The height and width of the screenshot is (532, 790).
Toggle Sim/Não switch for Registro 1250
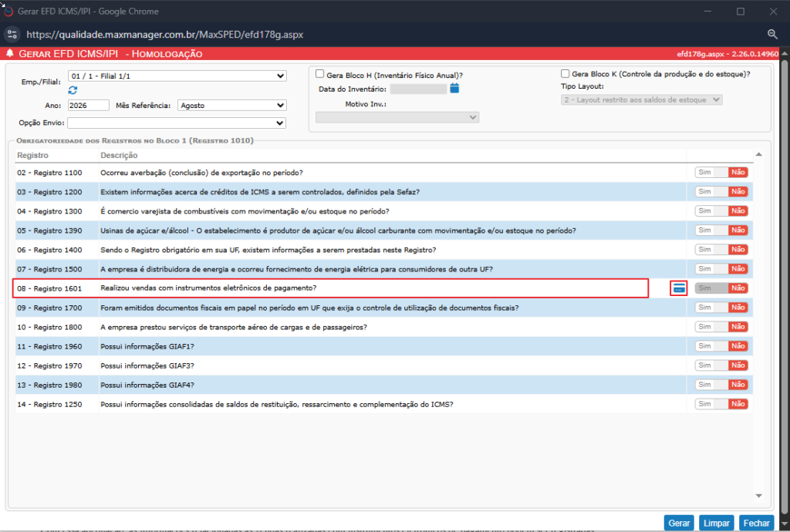[x=721, y=404]
